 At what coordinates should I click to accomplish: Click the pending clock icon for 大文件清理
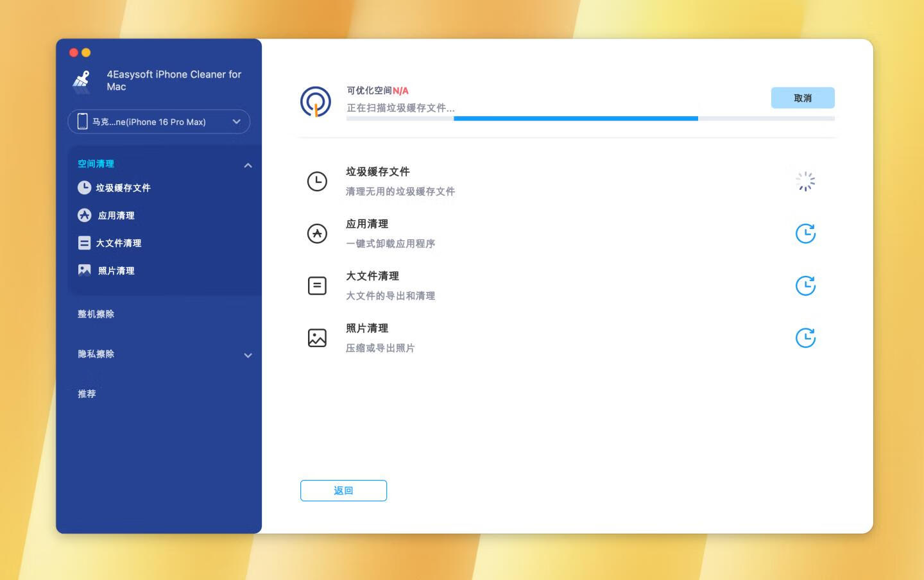[x=805, y=286]
